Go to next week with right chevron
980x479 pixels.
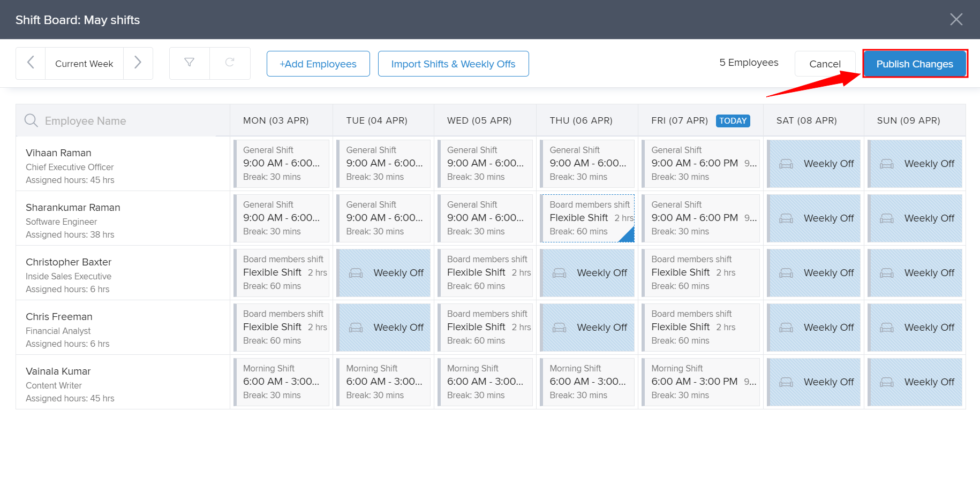138,63
